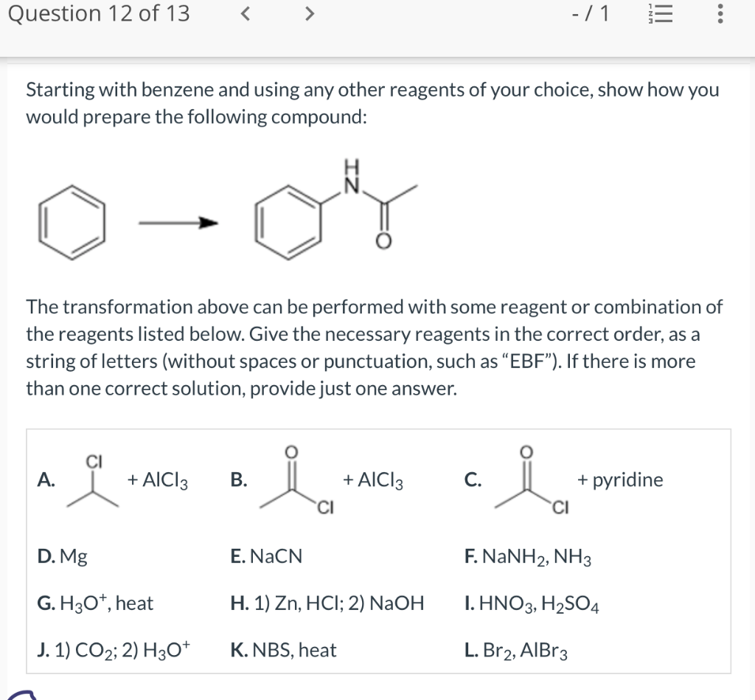Screen dimensions: 755x700
Task: Open the three-dot overflow menu
Action: pyautogui.click(x=719, y=13)
